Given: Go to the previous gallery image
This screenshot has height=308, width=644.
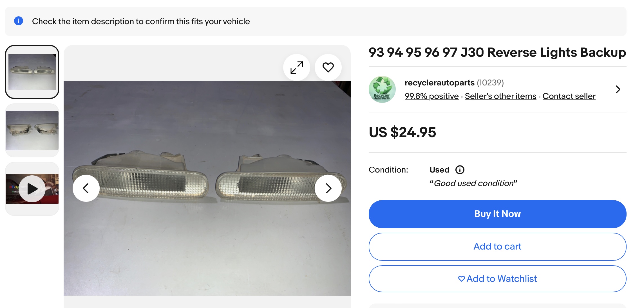Looking at the screenshot, I should coord(86,188).
